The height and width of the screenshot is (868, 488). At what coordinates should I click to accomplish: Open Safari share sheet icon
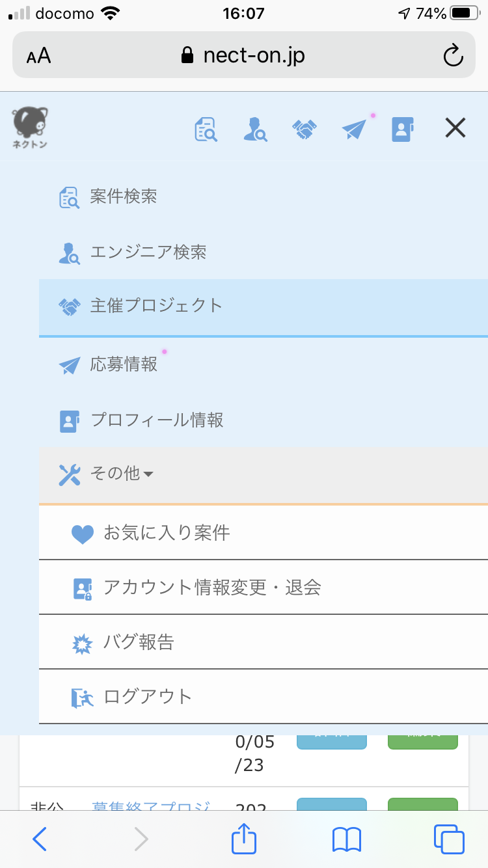coord(244,839)
